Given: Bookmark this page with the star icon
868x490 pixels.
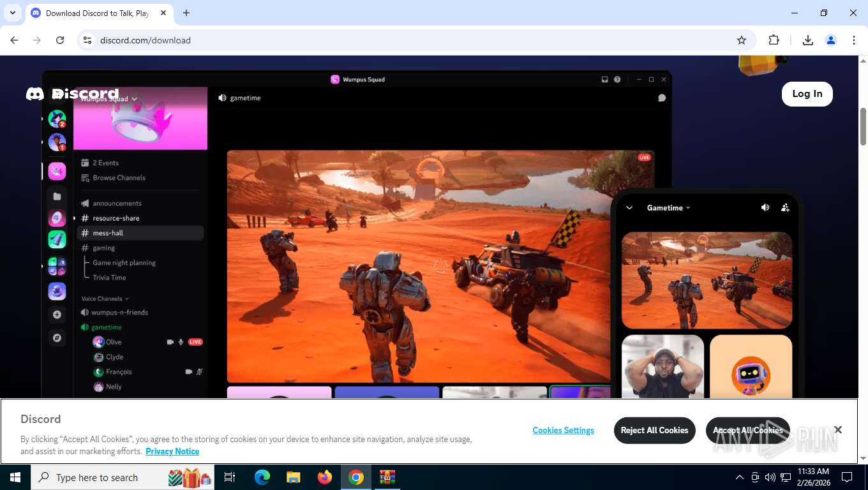Looking at the screenshot, I should click(742, 40).
